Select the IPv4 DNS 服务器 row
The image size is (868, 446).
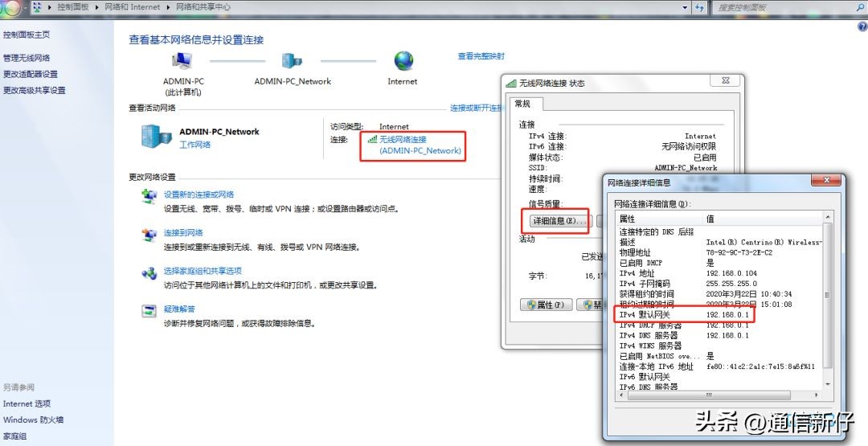(719, 335)
